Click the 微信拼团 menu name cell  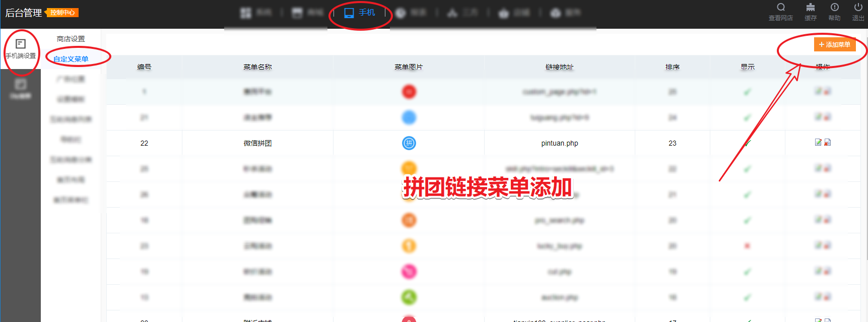pos(257,143)
